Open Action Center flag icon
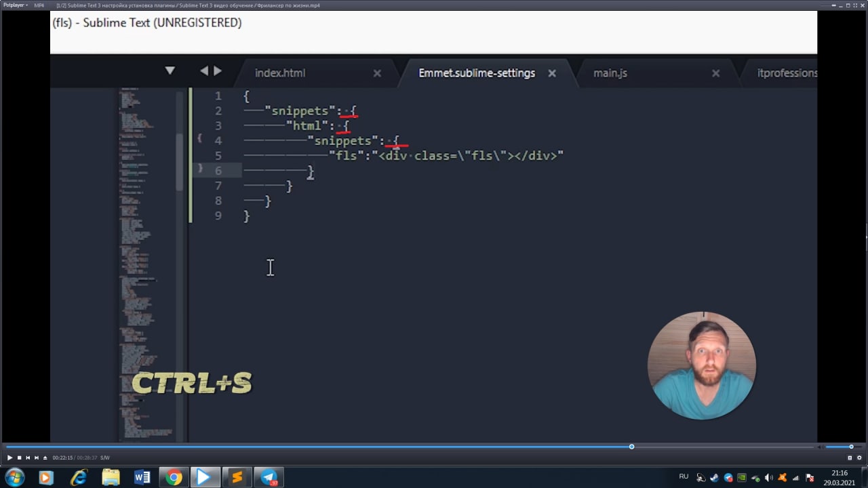 pyautogui.click(x=810, y=477)
